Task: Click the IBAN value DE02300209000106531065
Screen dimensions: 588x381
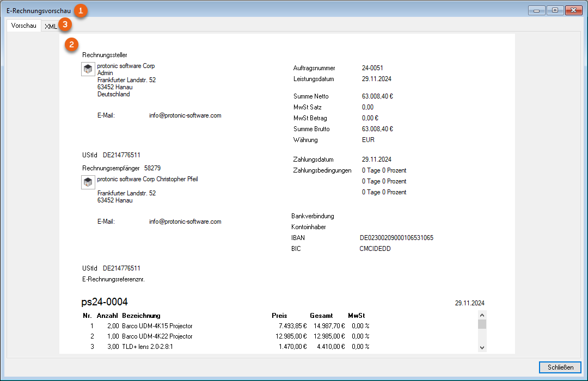Action: (x=396, y=238)
